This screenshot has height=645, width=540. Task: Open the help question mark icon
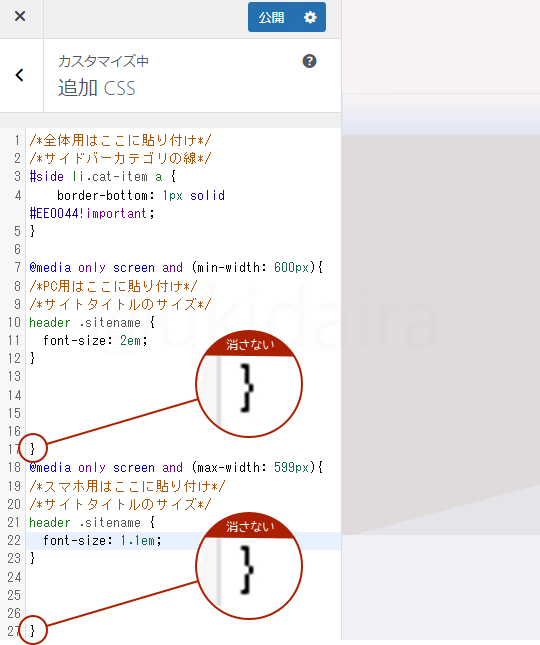pos(309,61)
